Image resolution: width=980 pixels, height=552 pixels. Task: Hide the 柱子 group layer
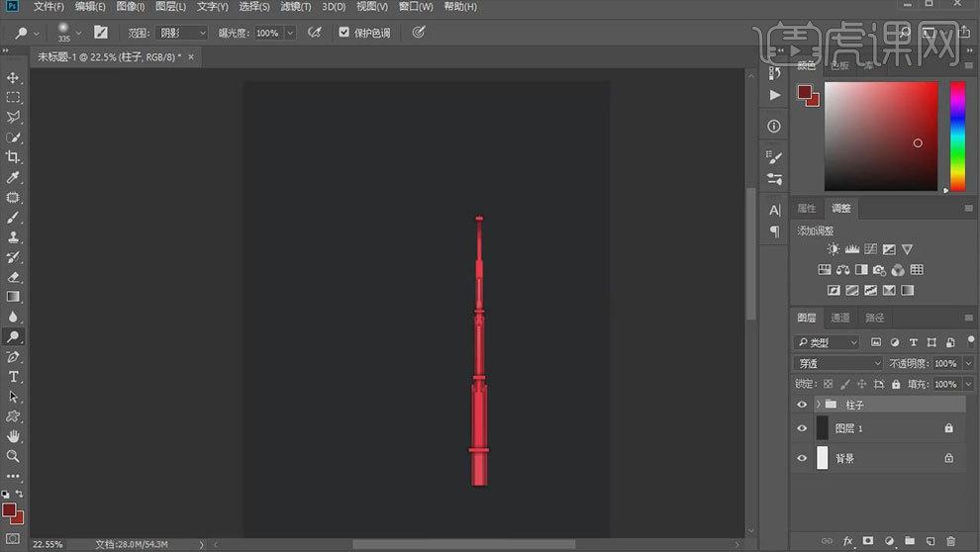click(x=802, y=405)
